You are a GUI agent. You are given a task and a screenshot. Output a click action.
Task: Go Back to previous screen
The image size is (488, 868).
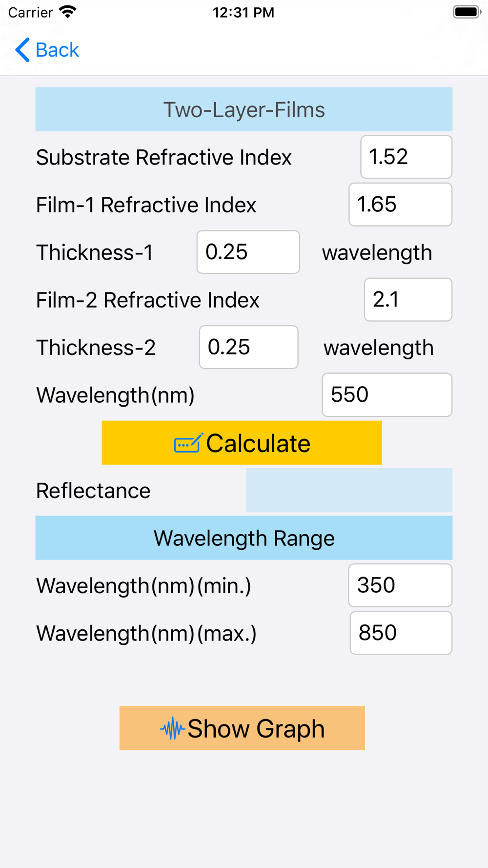point(47,50)
